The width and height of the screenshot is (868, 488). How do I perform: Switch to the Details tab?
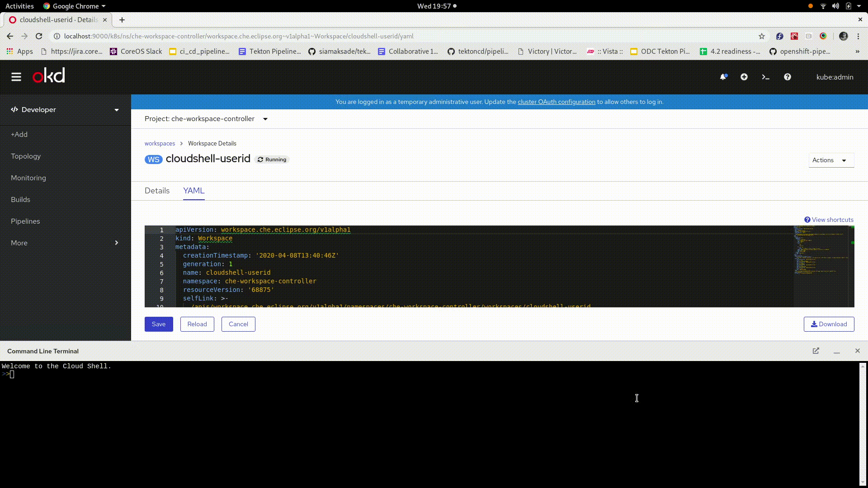point(157,191)
